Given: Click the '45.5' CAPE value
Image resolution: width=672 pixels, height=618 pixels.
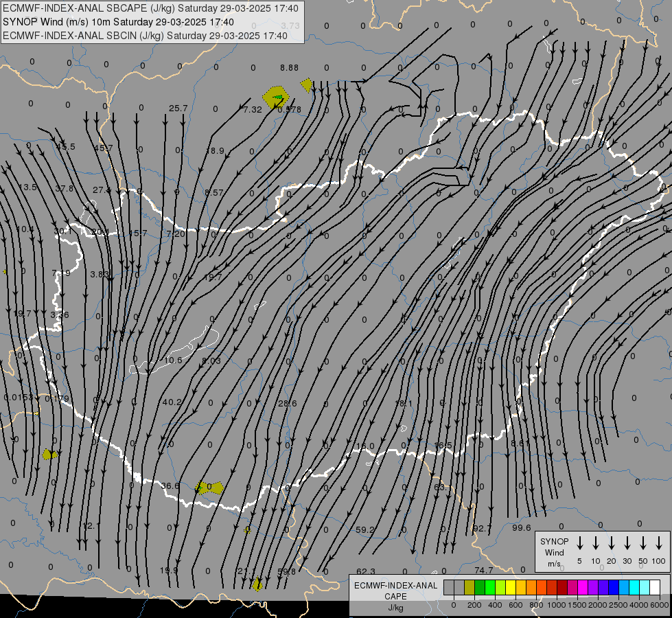Looking at the screenshot, I should pyautogui.click(x=66, y=147).
